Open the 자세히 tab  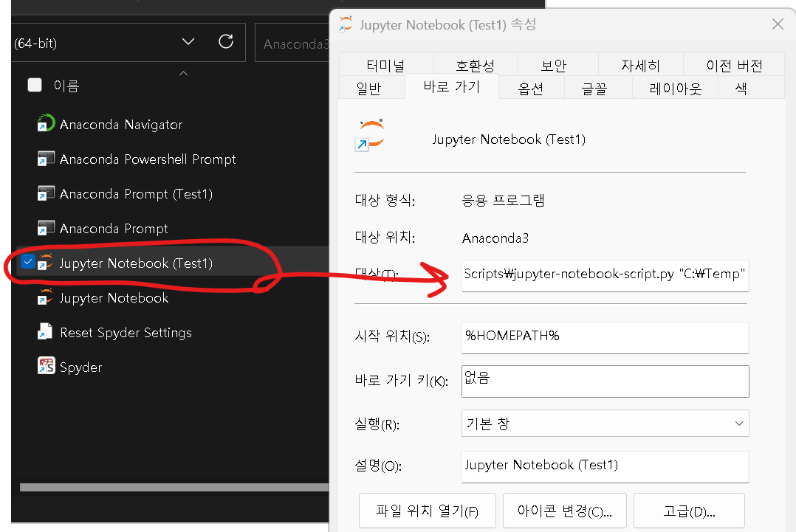click(x=641, y=66)
